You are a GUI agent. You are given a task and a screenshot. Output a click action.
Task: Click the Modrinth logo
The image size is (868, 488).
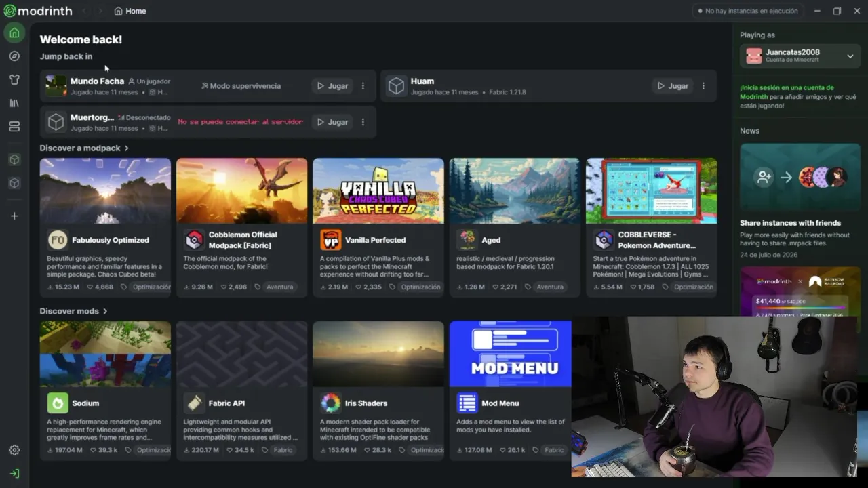[x=37, y=11]
